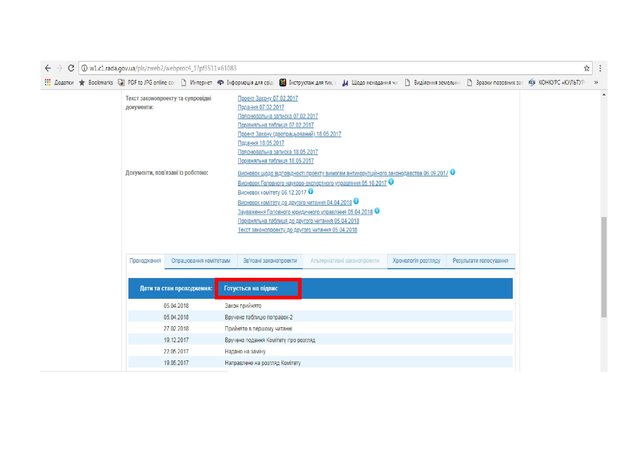The width and height of the screenshot is (640, 453).
Task: Open Проект Закону (доопрацьований) 18.05.2017
Action: (x=289, y=134)
